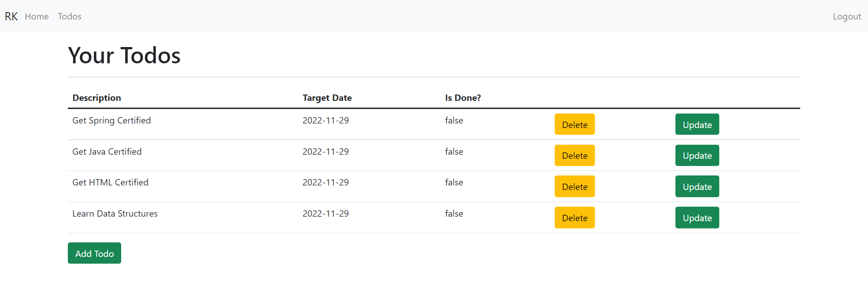This screenshot has width=868, height=303.
Task: Select the Target Date column header
Action: click(327, 98)
